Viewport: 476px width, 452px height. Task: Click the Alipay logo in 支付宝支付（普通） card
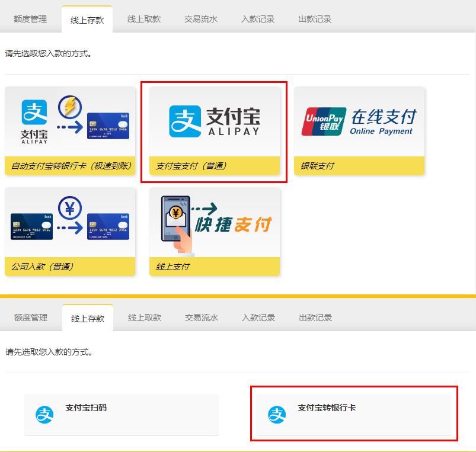coord(214,121)
